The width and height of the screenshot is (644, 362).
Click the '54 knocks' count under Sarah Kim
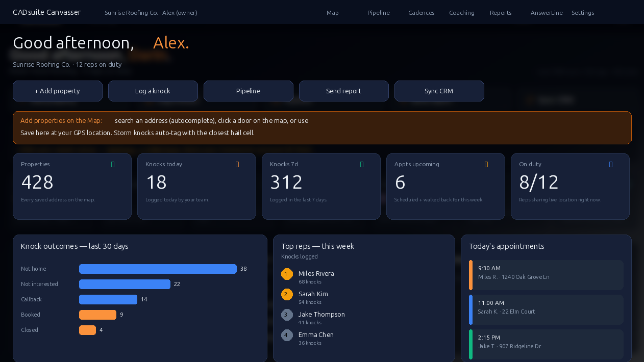[x=310, y=302]
